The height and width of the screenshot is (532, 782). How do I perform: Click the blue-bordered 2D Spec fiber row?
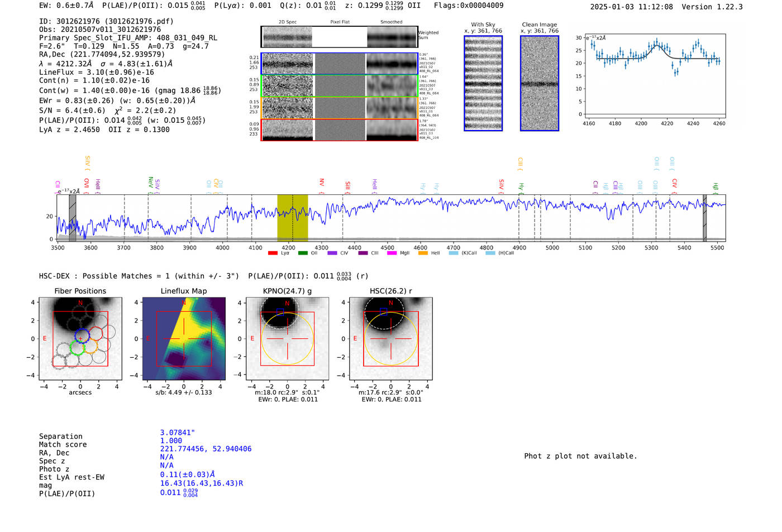coord(287,64)
